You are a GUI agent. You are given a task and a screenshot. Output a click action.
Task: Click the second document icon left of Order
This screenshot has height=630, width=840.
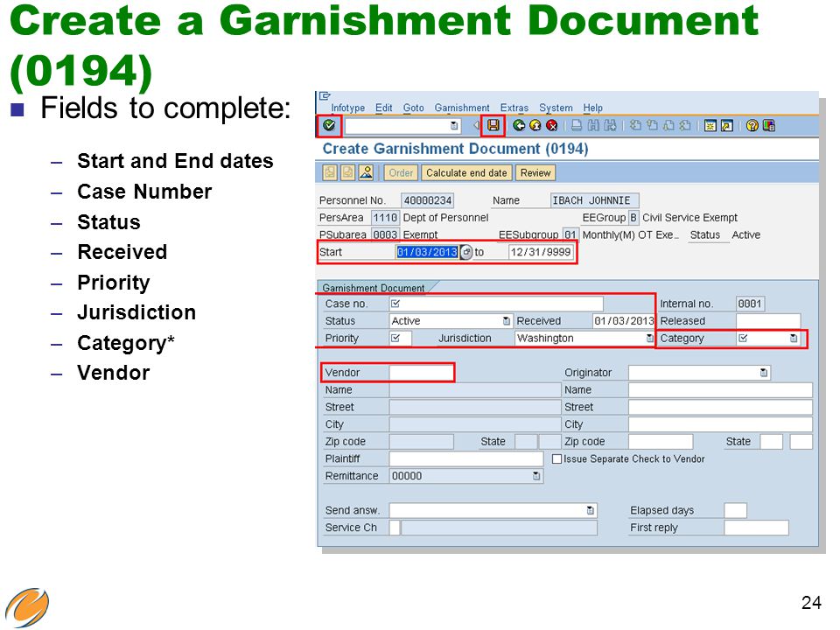(348, 172)
